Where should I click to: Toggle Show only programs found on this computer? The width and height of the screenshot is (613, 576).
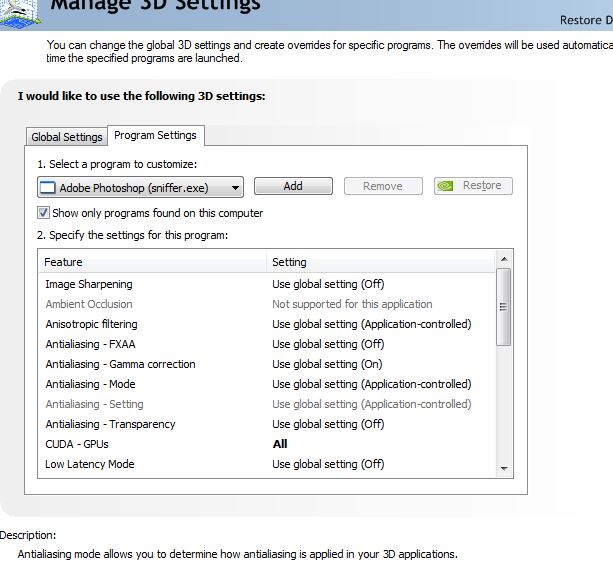click(43, 213)
